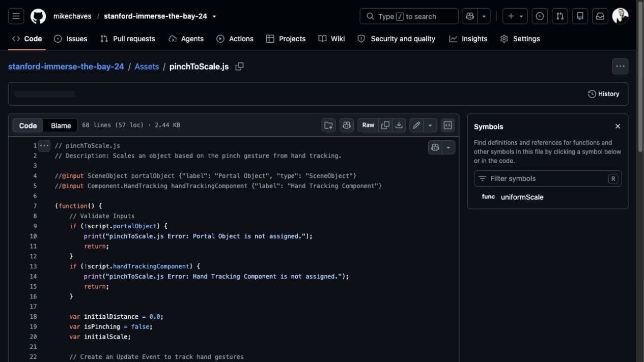644x362 pixels.
Task: Copy file path next to pinchToScale.js
Action: tap(239, 67)
